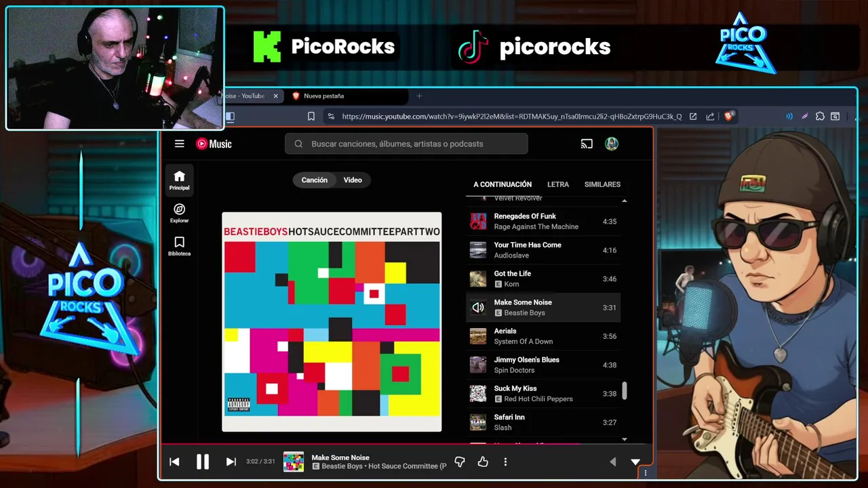
Task: Open the SIMILARES tab
Action: [x=602, y=184]
